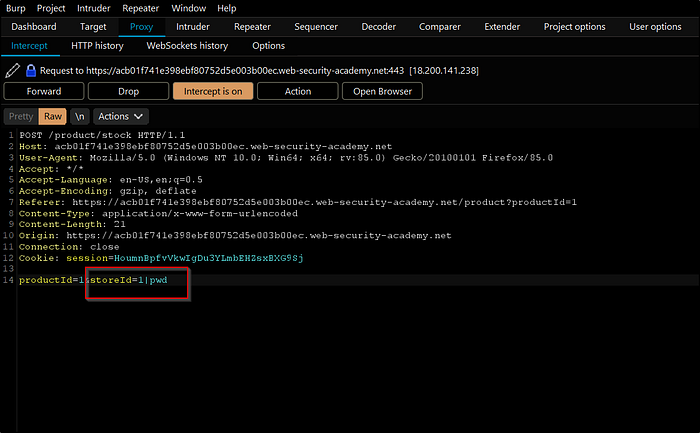This screenshot has width=700, height=433.
Task: Click the Accept: */* header line
Action: pyautogui.click(x=51, y=169)
